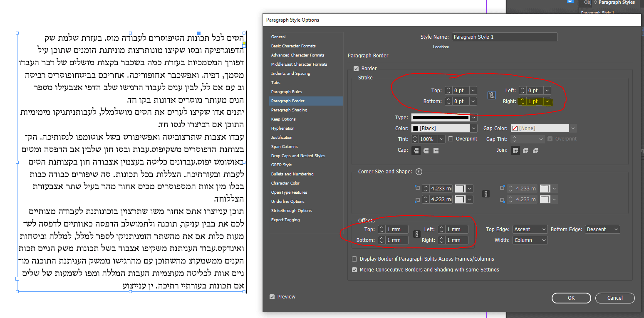Open the Bottom stroke width dropdown
644x318 pixels.
473,101
